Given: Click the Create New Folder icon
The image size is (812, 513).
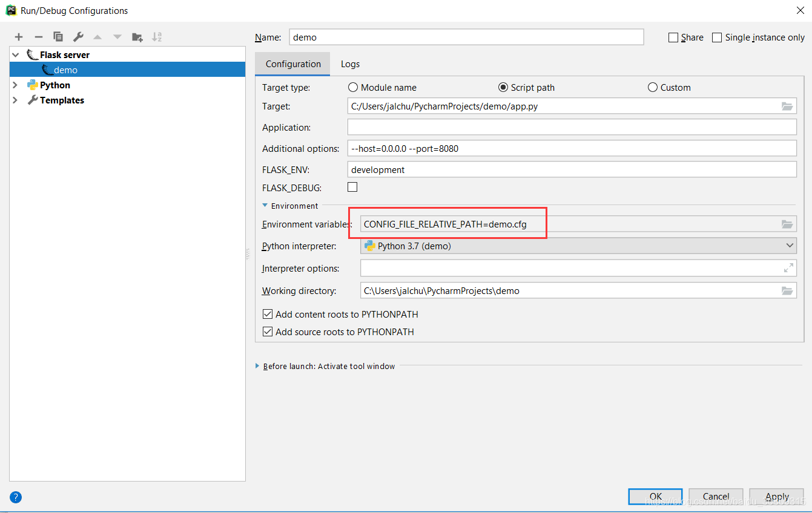Looking at the screenshot, I should pos(137,37).
